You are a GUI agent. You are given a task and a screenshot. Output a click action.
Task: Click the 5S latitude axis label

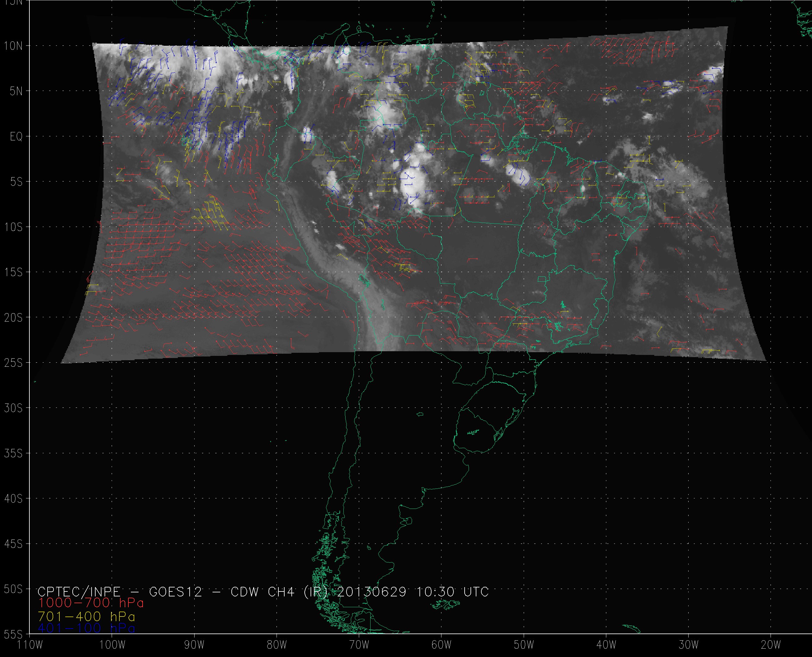click(x=16, y=182)
